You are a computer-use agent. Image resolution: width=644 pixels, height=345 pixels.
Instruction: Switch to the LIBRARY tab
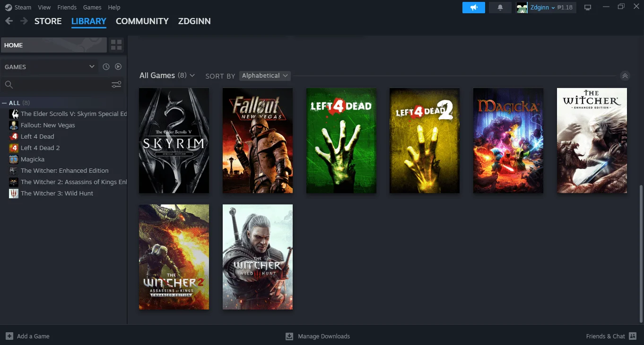click(89, 21)
